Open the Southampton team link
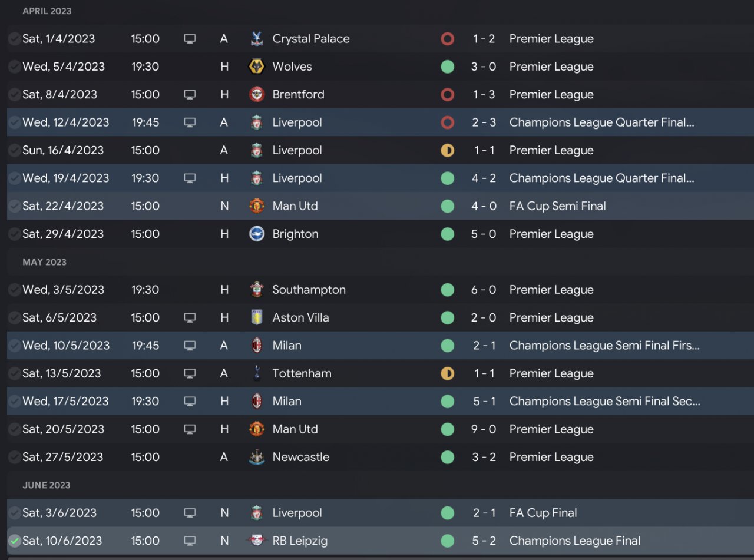Screen dimensions: 754x560 [x=309, y=290]
